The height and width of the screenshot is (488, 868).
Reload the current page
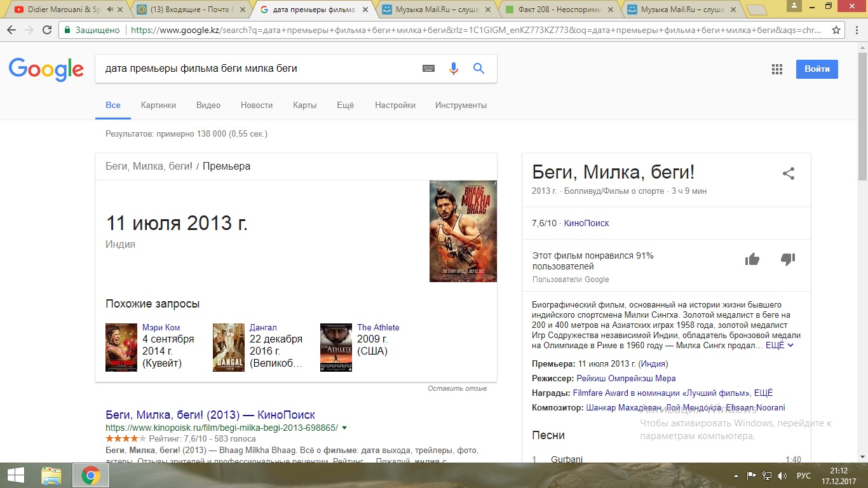(47, 30)
